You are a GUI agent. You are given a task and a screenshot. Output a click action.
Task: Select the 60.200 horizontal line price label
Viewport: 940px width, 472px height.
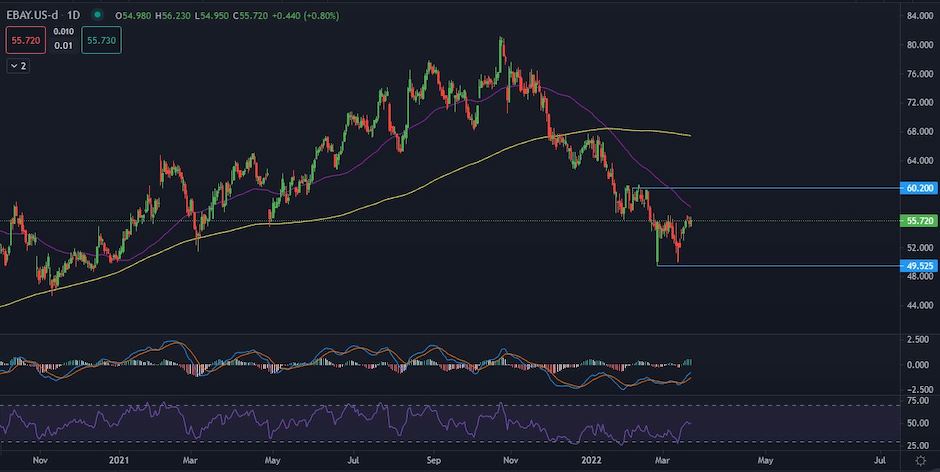pos(918,188)
